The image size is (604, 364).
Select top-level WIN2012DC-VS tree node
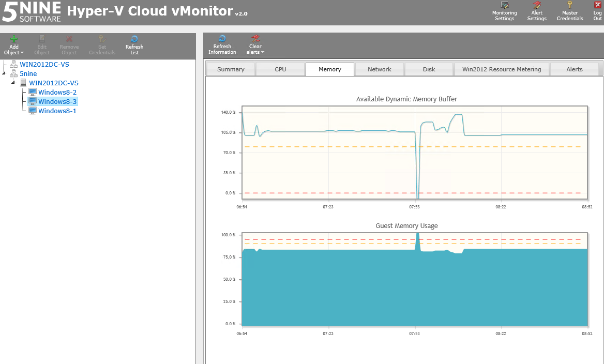pos(44,64)
